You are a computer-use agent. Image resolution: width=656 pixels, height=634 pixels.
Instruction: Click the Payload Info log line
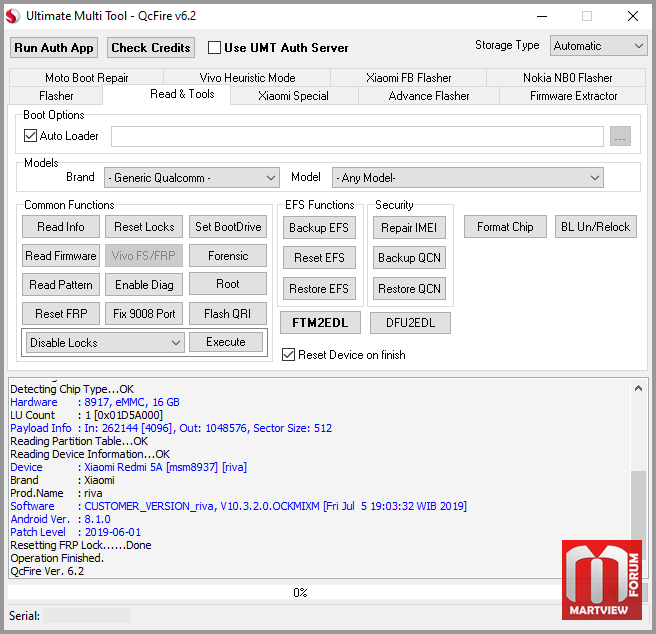point(171,428)
